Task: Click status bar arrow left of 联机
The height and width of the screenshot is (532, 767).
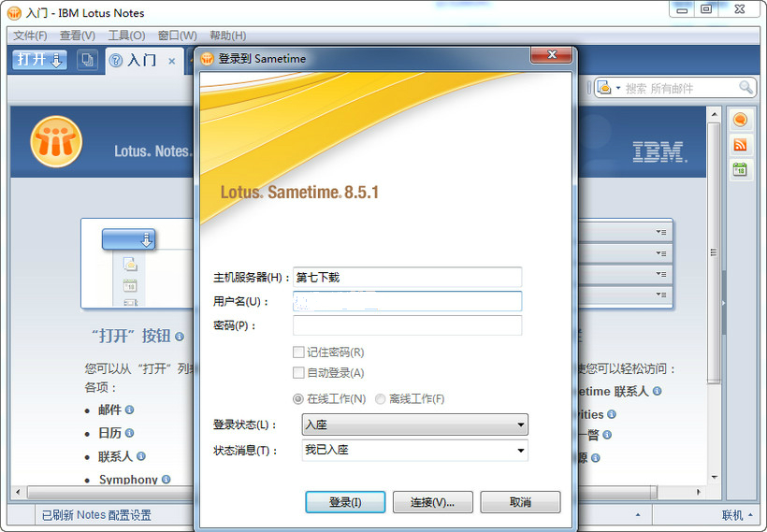Action: point(638,515)
